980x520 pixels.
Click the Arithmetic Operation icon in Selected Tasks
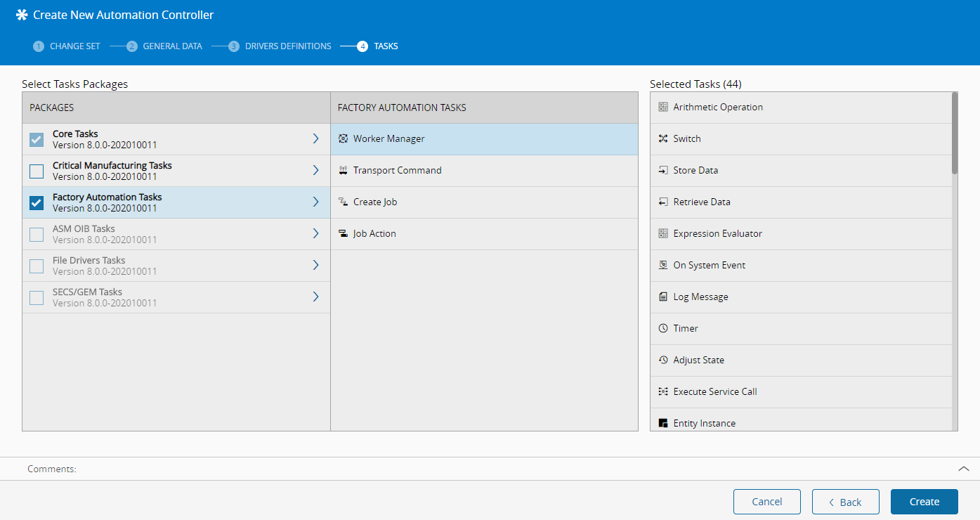(662, 108)
